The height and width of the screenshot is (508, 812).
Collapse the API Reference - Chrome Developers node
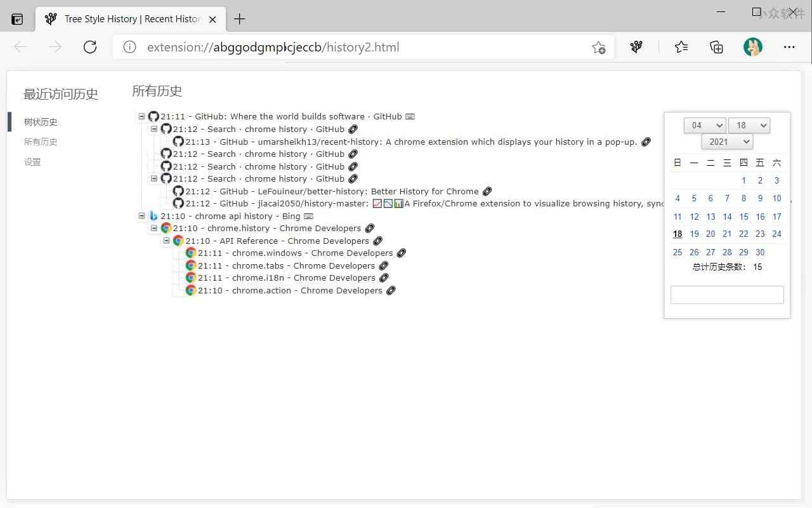[166, 241]
